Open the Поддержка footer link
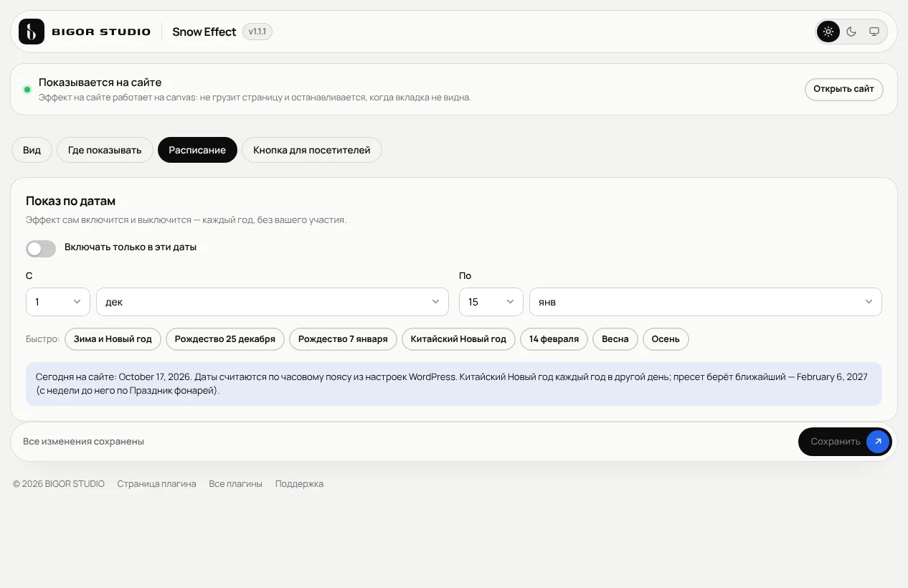Image resolution: width=908 pixels, height=588 pixels. point(299,484)
